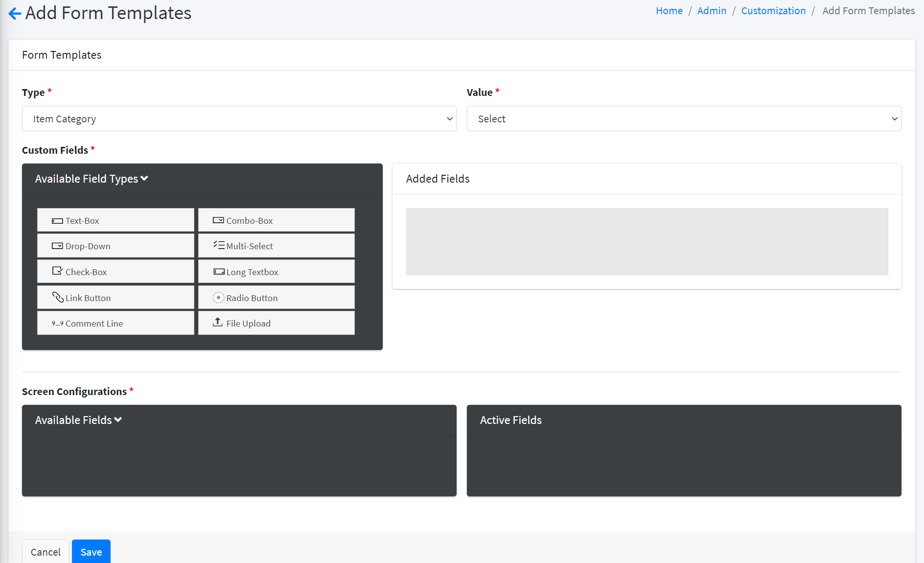
Task: Open the Type dropdown showing Item Category
Action: (239, 118)
